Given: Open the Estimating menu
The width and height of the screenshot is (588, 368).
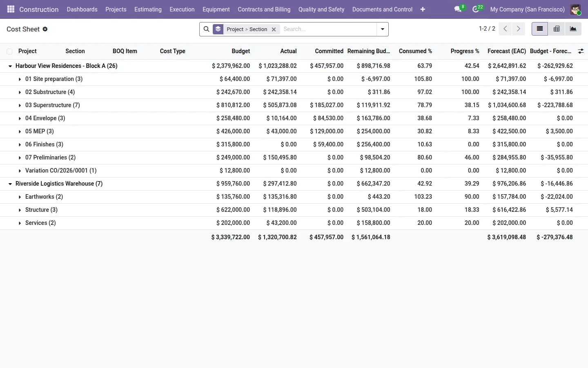Looking at the screenshot, I should (x=148, y=9).
